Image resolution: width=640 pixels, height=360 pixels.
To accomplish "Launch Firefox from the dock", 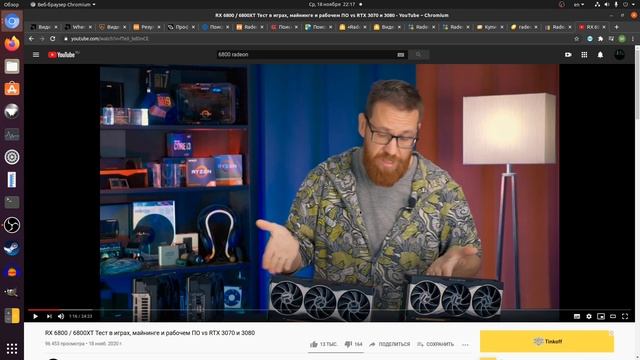I will coord(12,44).
